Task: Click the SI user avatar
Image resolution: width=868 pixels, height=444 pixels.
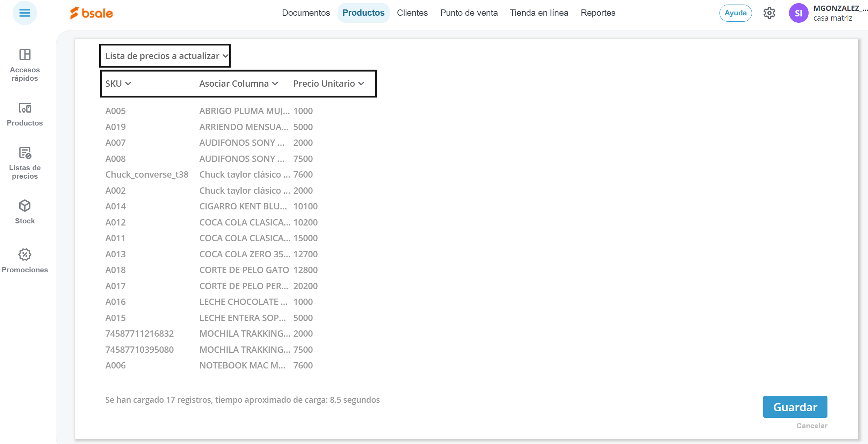Action: click(798, 13)
